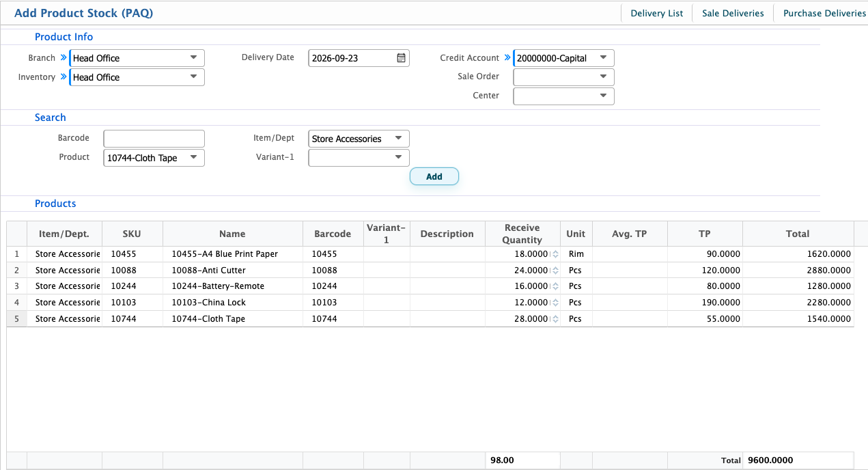Adjust quantity spinner for Anti Cutter row
The image size is (868, 470).
pos(555,271)
